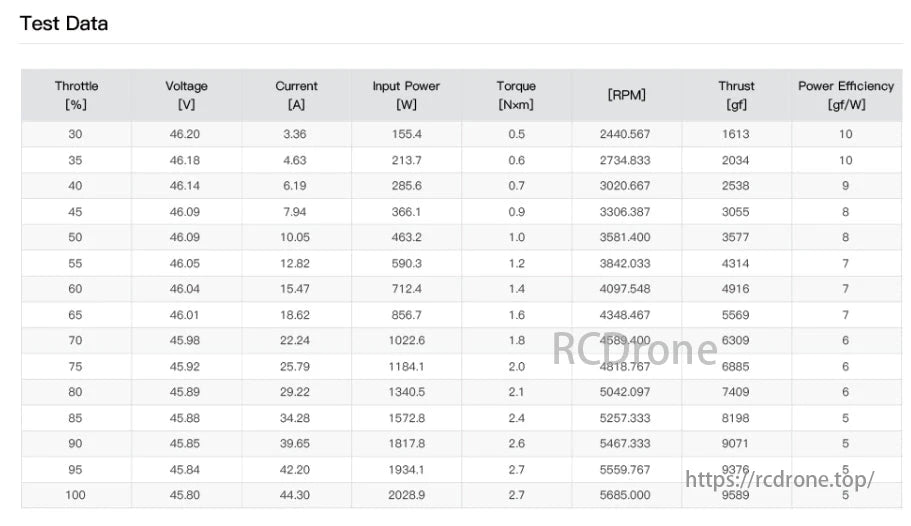
Task: Click the Power Efficiency [gf/W] header
Action: (846, 95)
